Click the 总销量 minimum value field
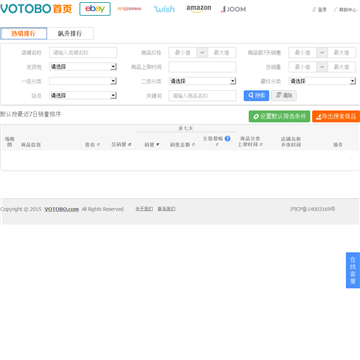Screen dimensions: 360x360 click(302, 67)
